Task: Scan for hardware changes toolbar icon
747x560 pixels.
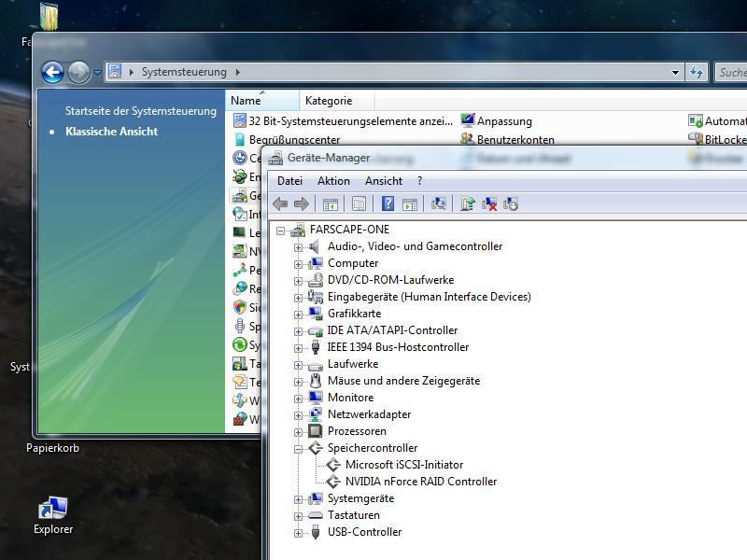Action: [439, 203]
